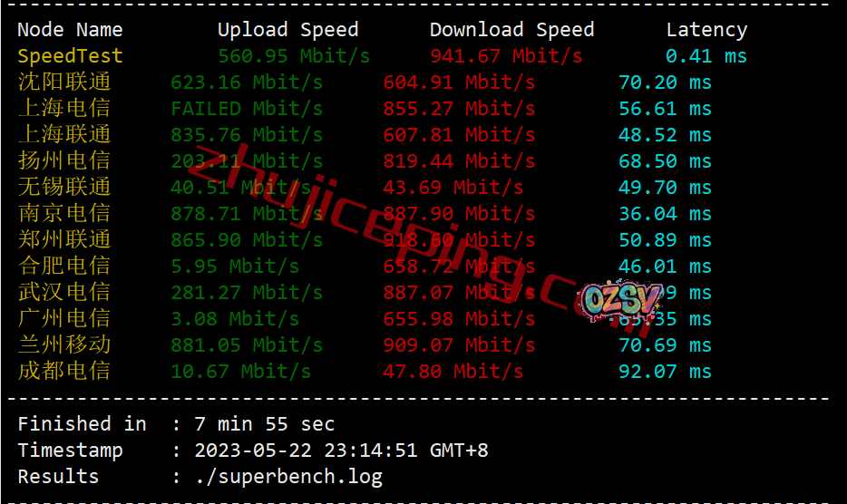Viewport: 847px width, 504px height.
Task: Click the 92.07 ms latency value
Action: [665, 372]
